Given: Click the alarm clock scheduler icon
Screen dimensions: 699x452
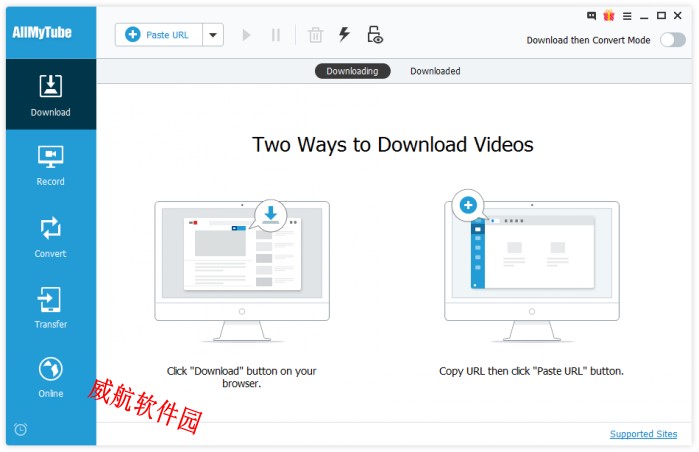Looking at the screenshot, I should tap(21, 429).
